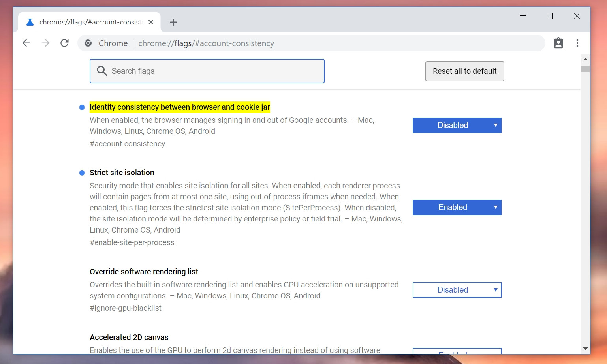Open the Override software rendering list dropdown

457,290
